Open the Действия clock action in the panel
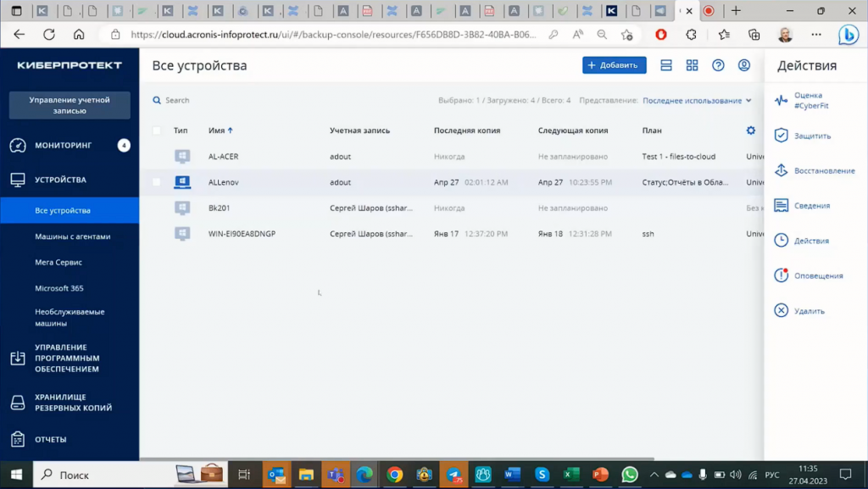This screenshot has width=868, height=489. click(x=802, y=241)
